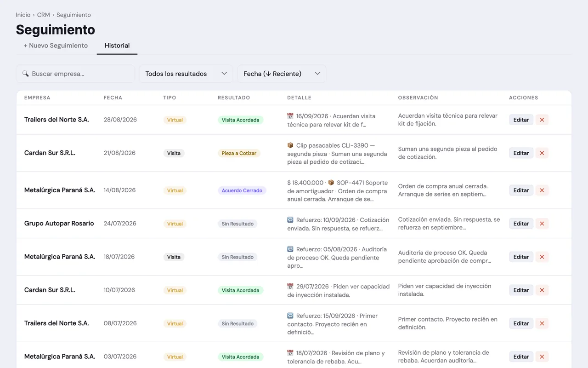
Task: Click the search magnifier icon
Action: pyautogui.click(x=26, y=74)
